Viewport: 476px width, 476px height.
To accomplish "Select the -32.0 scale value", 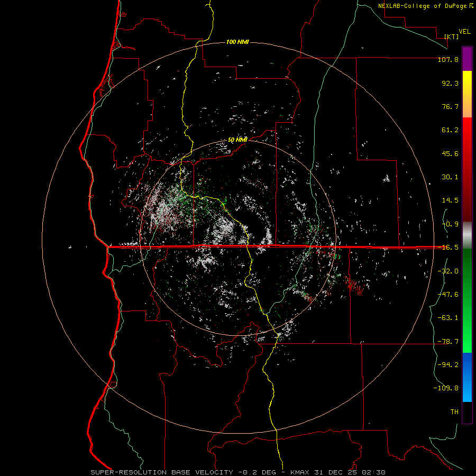I will 448,271.
